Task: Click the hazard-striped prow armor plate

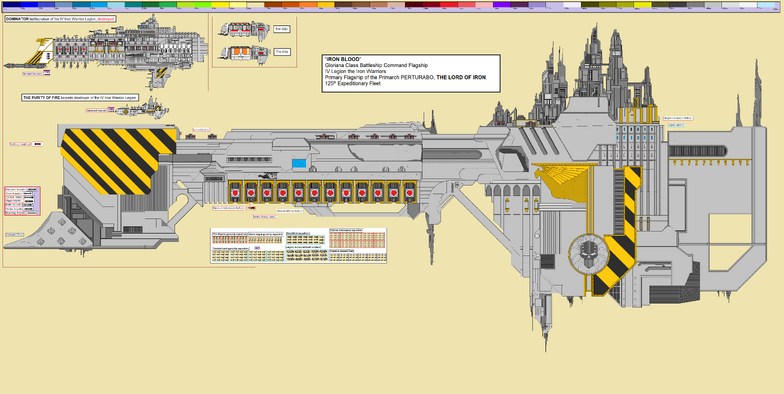Action: tap(118, 161)
